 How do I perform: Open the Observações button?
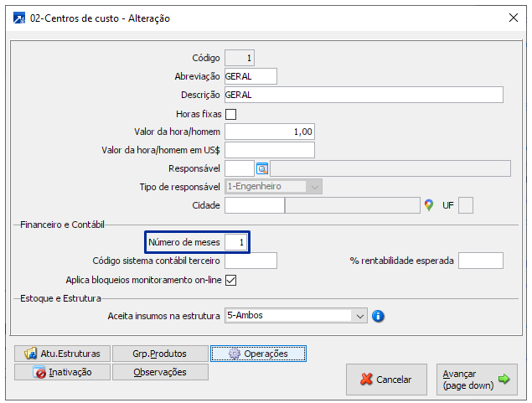pyautogui.click(x=160, y=372)
